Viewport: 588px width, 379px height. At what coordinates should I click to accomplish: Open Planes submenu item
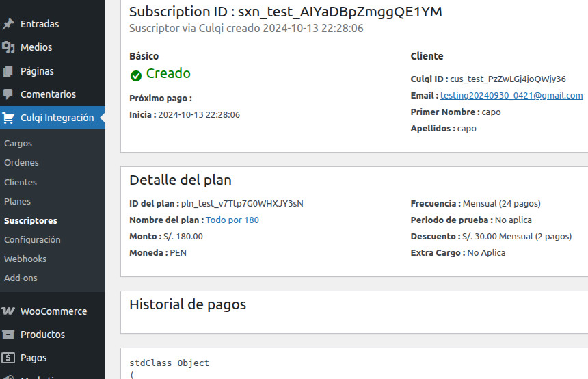point(17,202)
